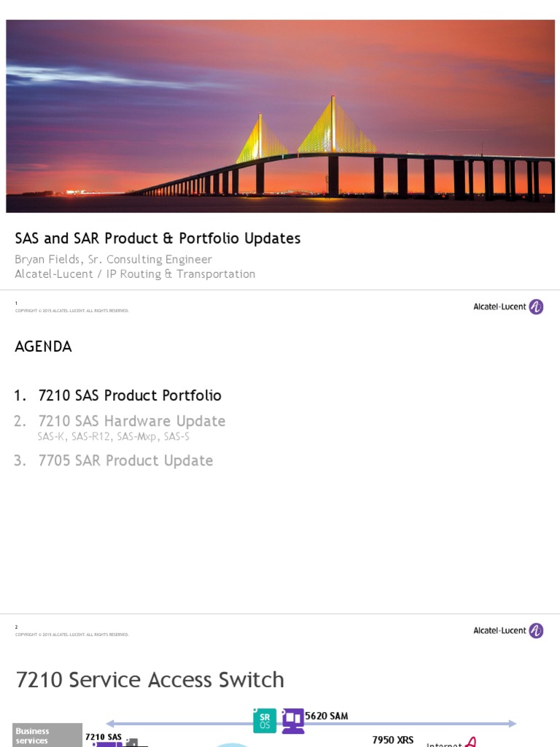Image resolution: width=560 pixels, height=747 pixels.
Task: Click the copyright notice on slide 2
Action: point(72,635)
